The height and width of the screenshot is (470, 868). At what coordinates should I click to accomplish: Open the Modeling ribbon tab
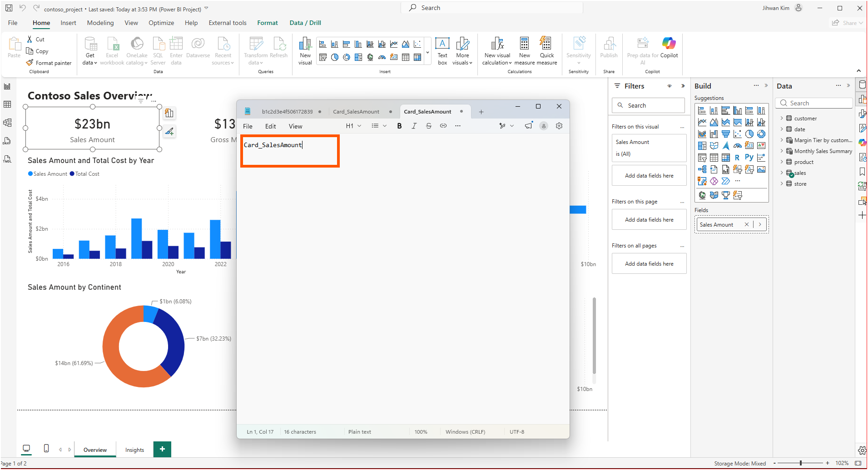coord(100,23)
